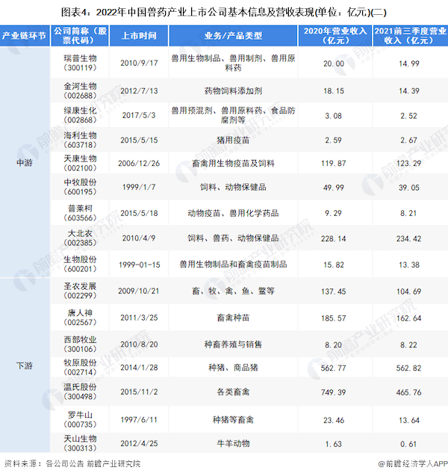Click 2021 revenue value 123.29
Screen dimensions: 448x476
coord(408,164)
